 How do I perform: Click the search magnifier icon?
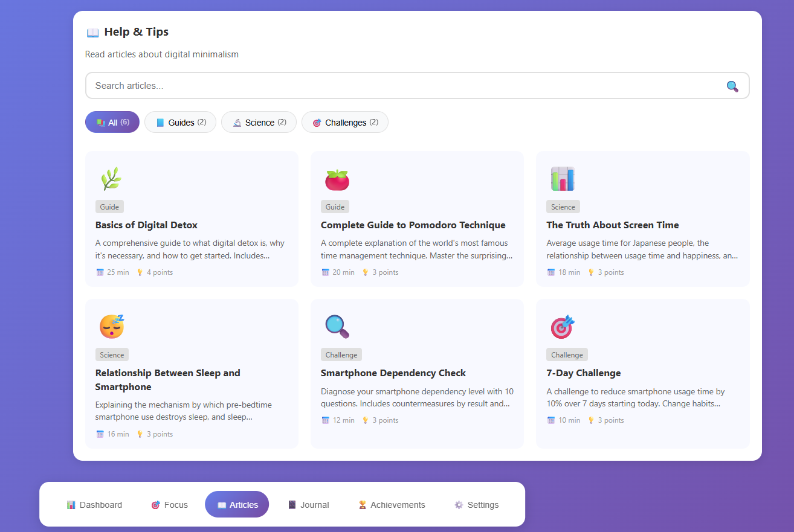pos(732,86)
